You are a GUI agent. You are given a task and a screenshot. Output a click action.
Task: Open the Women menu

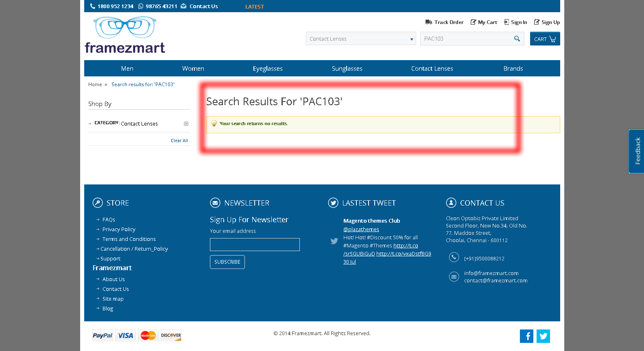[193, 68]
